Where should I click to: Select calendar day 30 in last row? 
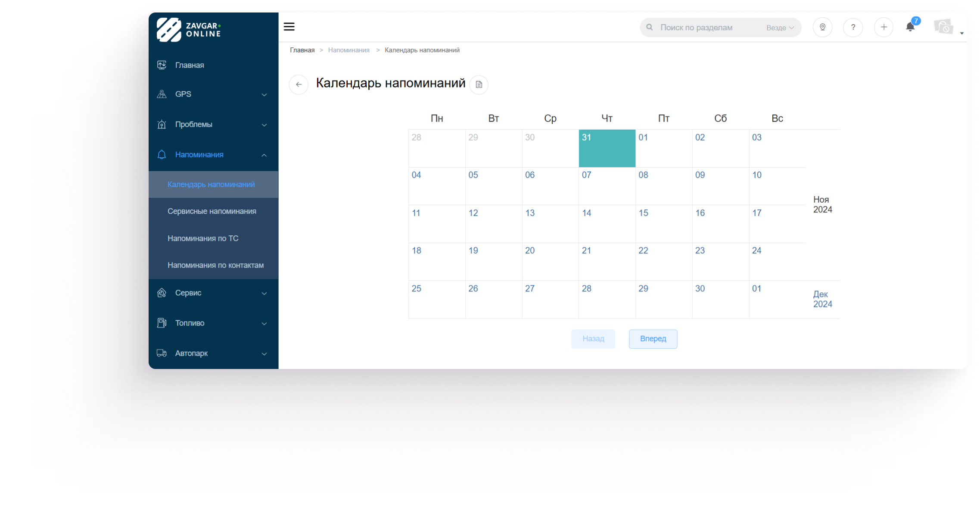point(720,300)
